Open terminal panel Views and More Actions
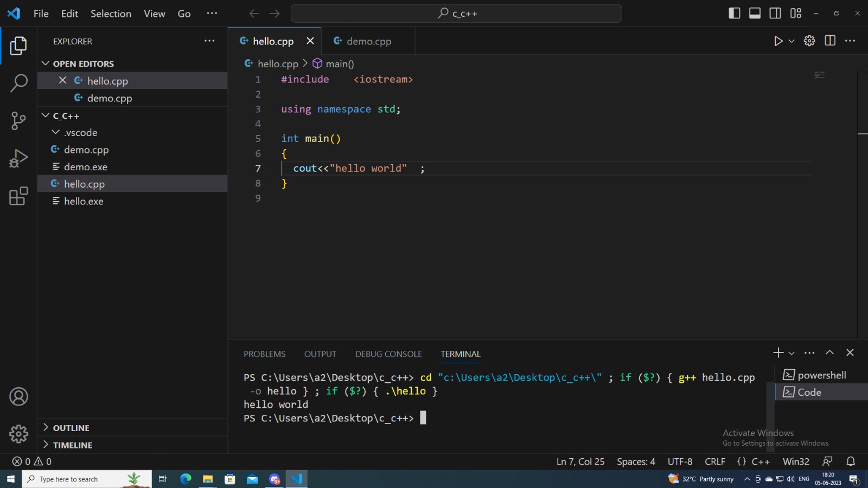Image resolution: width=868 pixels, height=488 pixels. (x=809, y=353)
